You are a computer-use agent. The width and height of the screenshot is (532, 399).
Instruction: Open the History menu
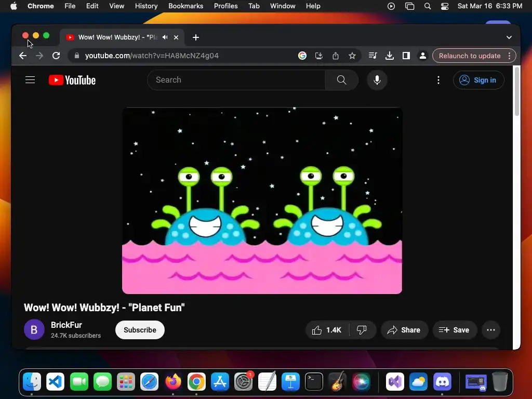tap(146, 6)
